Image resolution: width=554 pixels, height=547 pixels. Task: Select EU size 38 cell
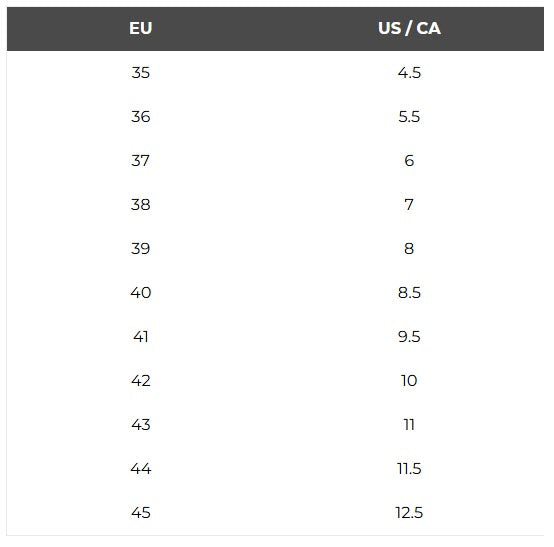[x=141, y=205]
